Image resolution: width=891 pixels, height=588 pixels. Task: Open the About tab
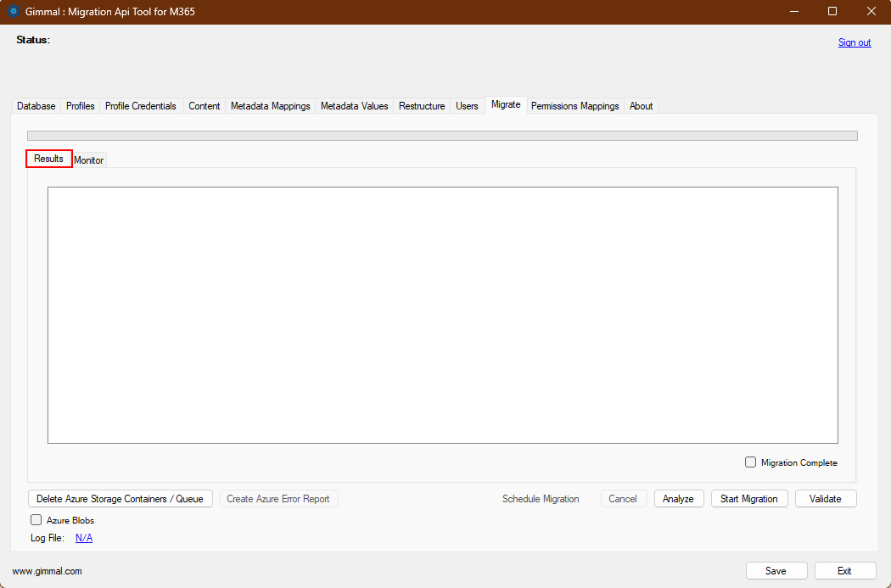tap(641, 105)
